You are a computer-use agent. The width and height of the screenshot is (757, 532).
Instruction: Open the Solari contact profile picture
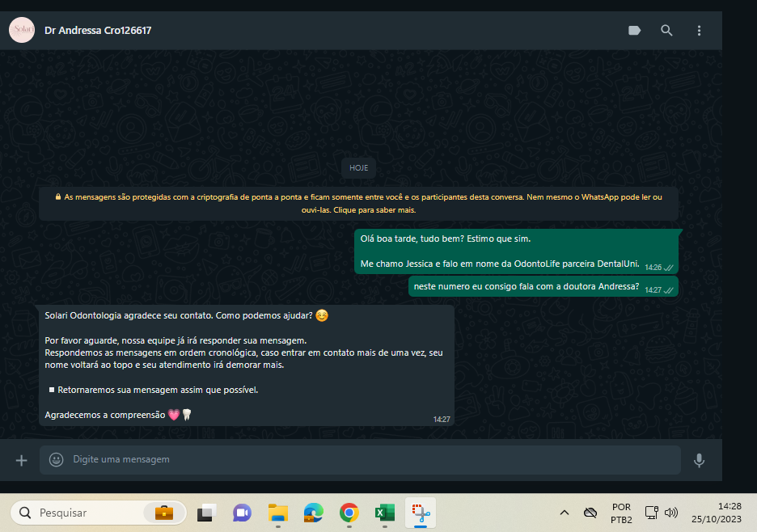tap(22, 30)
